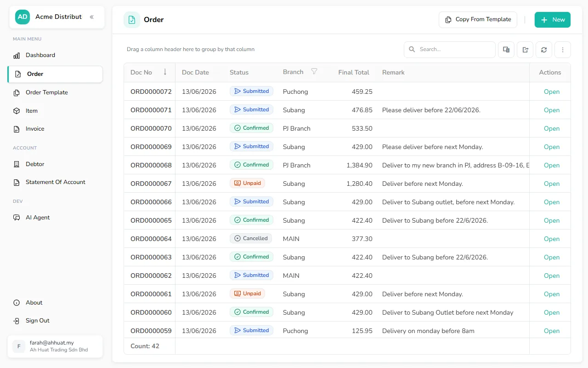Click Cancelled badge of ORD0000064
The width and height of the screenshot is (588, 368).
[251, 238]
